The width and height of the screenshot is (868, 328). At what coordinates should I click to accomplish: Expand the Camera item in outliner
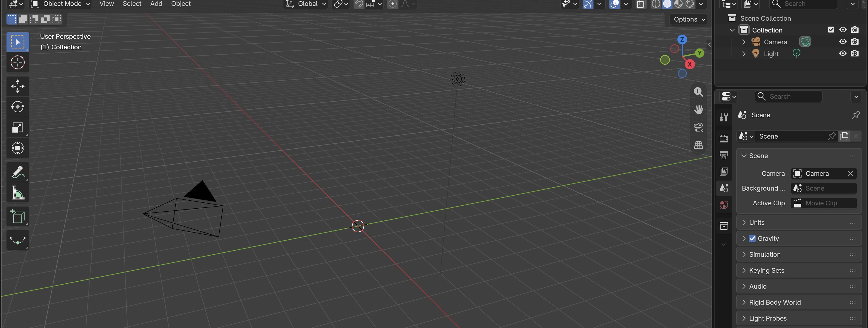click(744, 42)
